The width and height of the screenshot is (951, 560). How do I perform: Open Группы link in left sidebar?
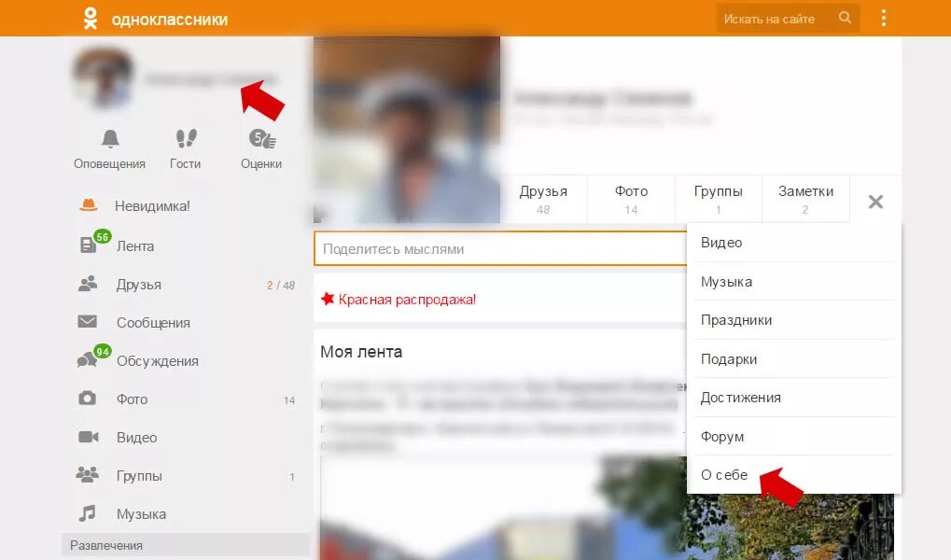[139, 476]
